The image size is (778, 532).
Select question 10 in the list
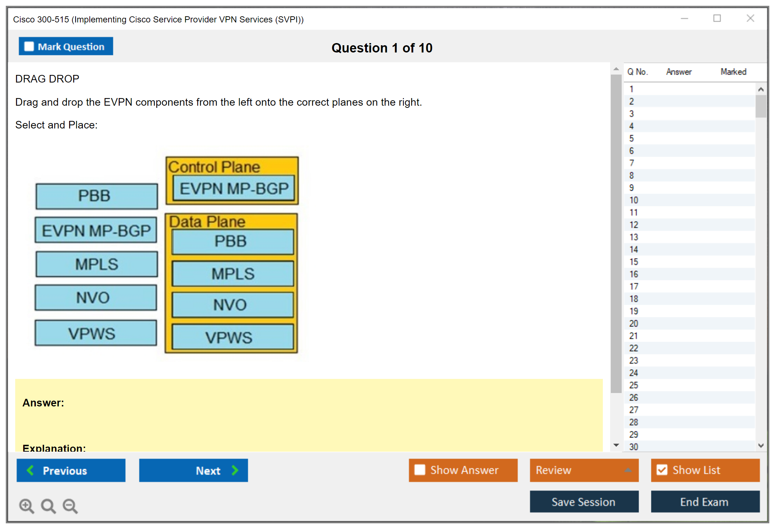(x=634, y=200)
